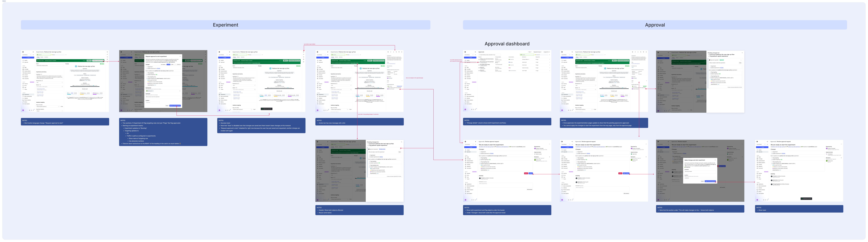Select JSON view toggle in request modal
Viewport: 868px width, 242px height.
(172, 65)
